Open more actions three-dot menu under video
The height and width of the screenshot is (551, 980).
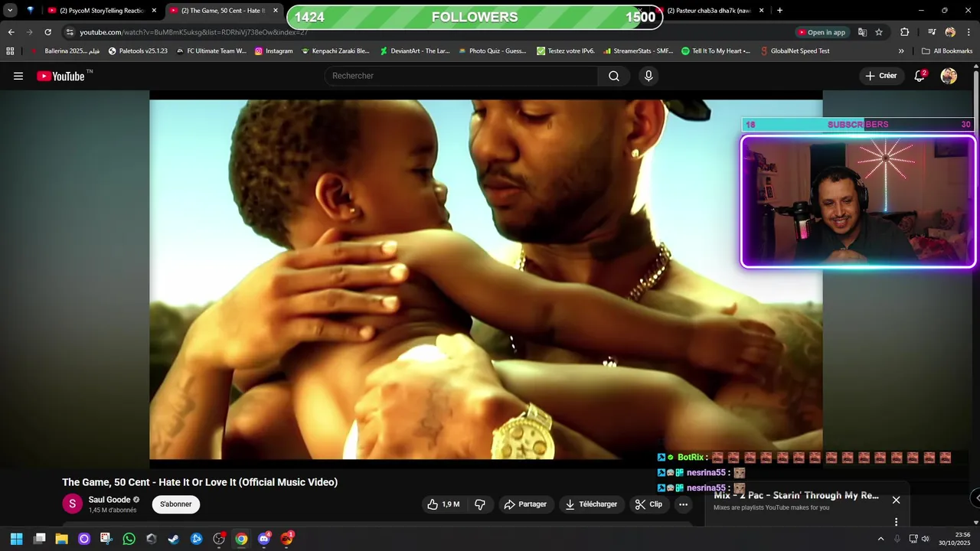point(683,504)
